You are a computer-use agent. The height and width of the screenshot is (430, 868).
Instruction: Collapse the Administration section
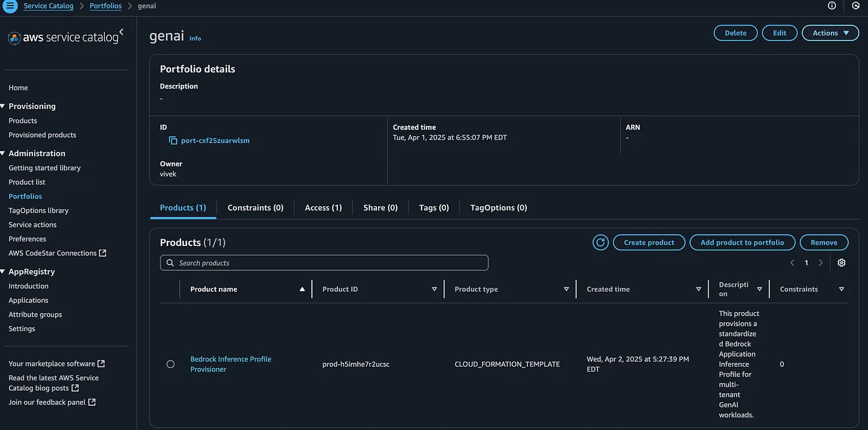(2, 153)
